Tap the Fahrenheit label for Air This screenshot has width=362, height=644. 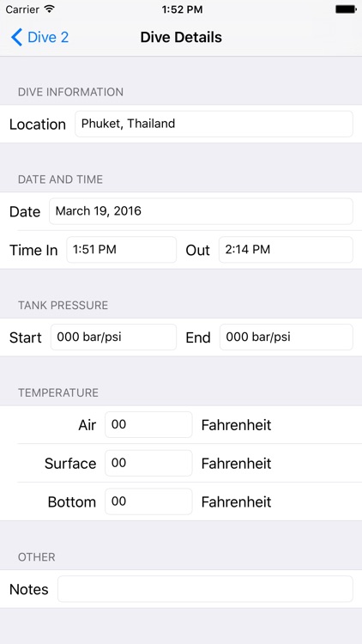point(237,425)
